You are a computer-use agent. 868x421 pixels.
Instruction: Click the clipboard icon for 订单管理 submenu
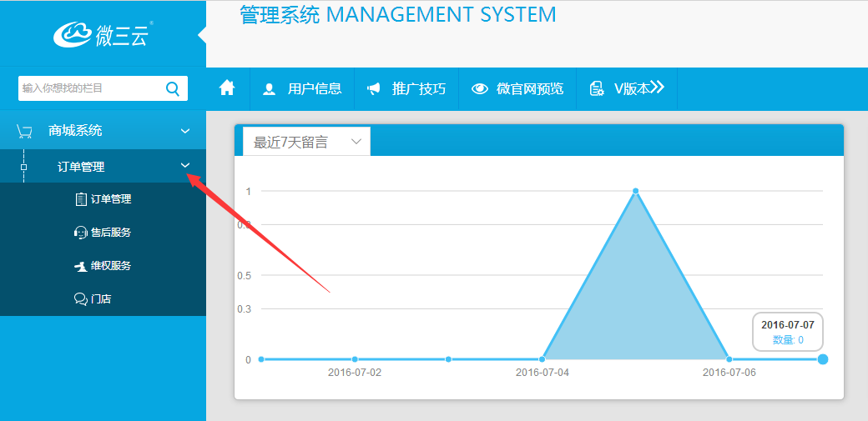point(81,199)
